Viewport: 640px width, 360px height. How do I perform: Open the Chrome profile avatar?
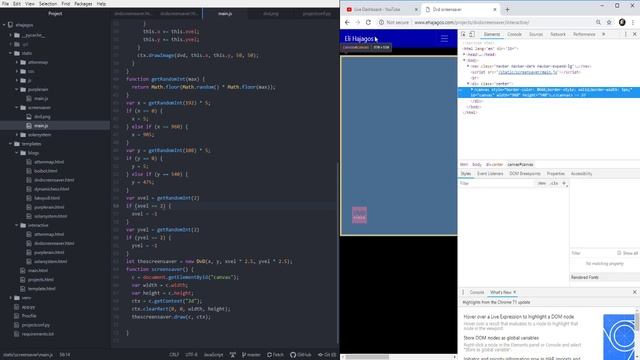click(x=622, y=22)
